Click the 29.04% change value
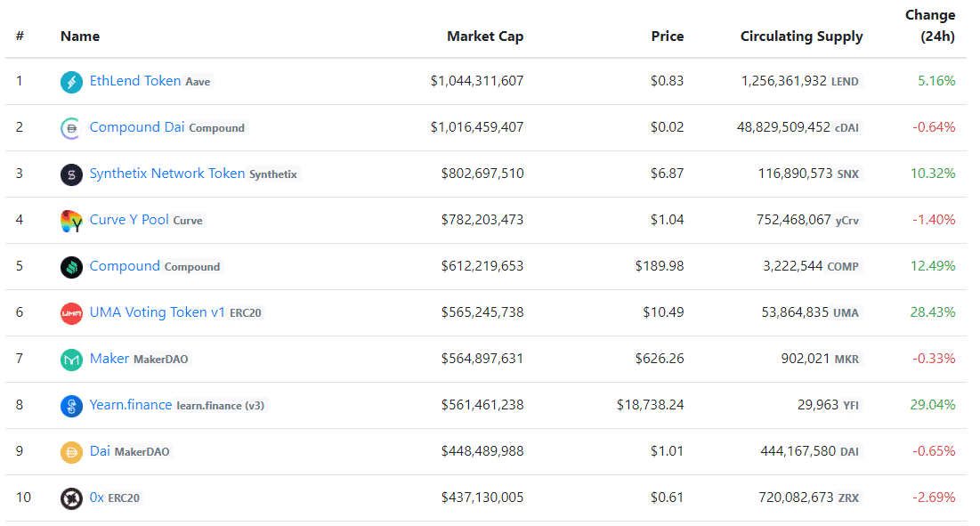 pos(933,404)
